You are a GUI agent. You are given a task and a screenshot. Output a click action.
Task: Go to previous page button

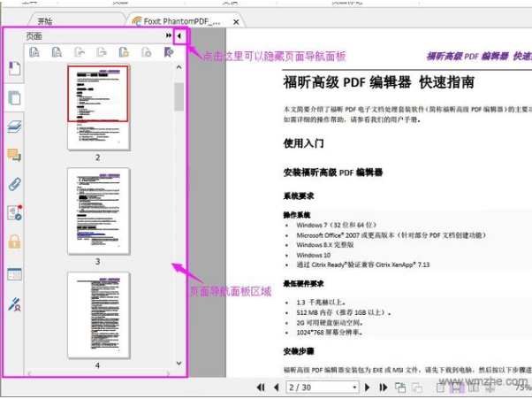click(277, 387)
